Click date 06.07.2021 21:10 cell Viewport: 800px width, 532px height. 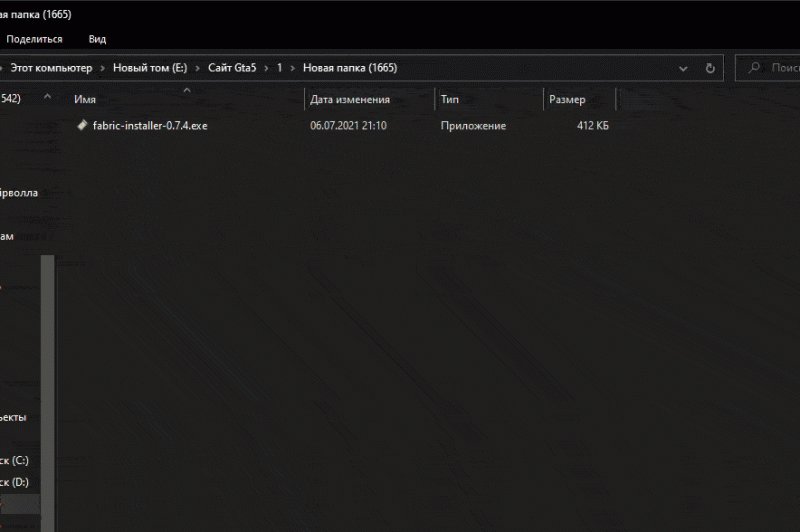[348, 125]
